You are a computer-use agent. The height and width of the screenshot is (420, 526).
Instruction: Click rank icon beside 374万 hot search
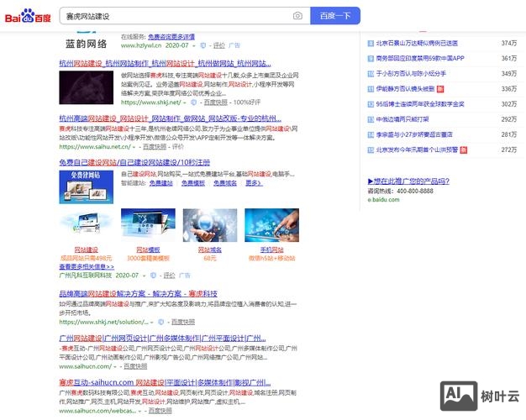371,44
